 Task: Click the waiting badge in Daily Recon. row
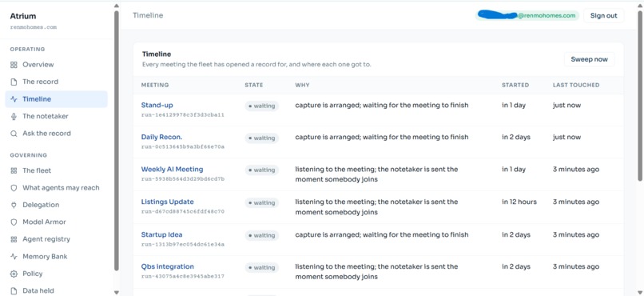click(x=261, y=138)
